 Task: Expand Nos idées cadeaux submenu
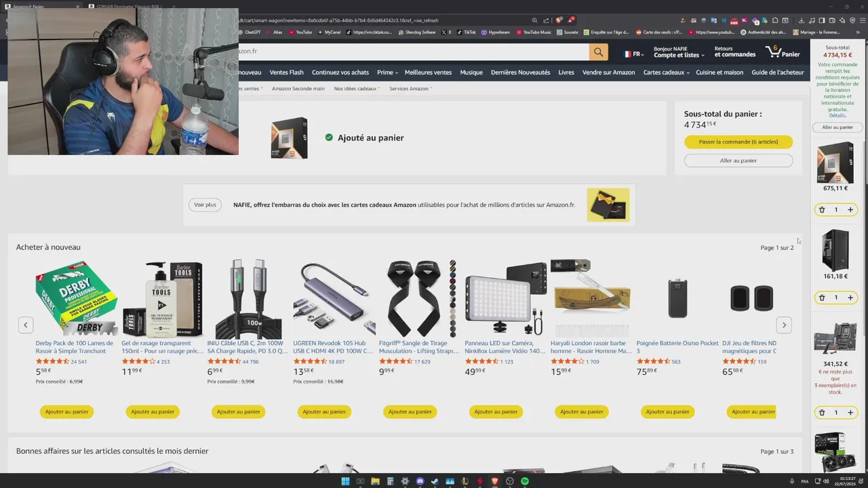point(357,89)
